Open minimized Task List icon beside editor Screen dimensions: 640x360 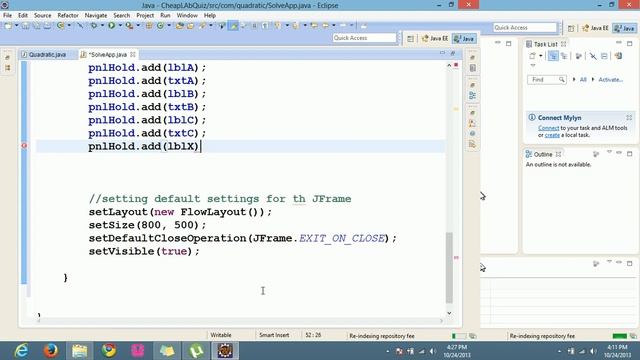click(472, 68)
